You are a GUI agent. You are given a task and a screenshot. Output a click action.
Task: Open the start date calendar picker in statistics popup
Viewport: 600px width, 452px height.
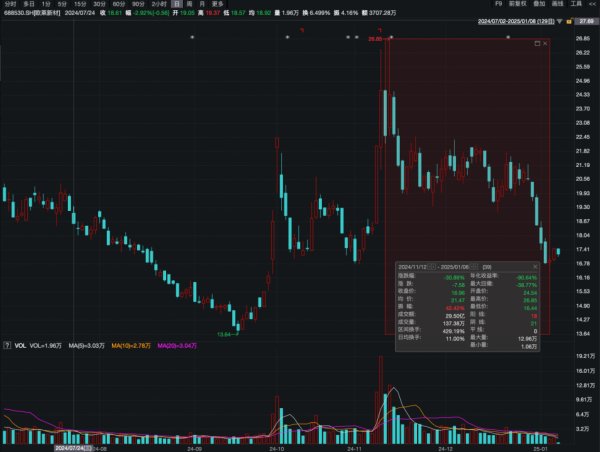pyautogui.click(x=431, y=267)
